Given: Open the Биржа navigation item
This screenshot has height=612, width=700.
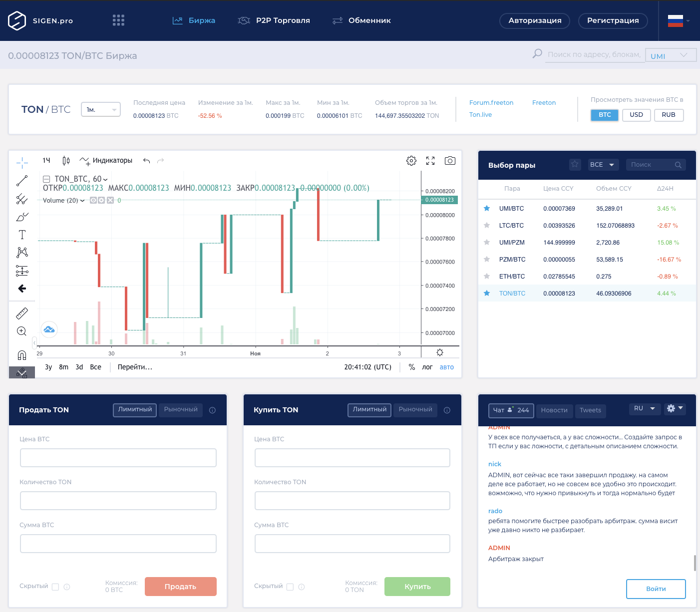Looking at the screenshot, I should click(194, 20).
